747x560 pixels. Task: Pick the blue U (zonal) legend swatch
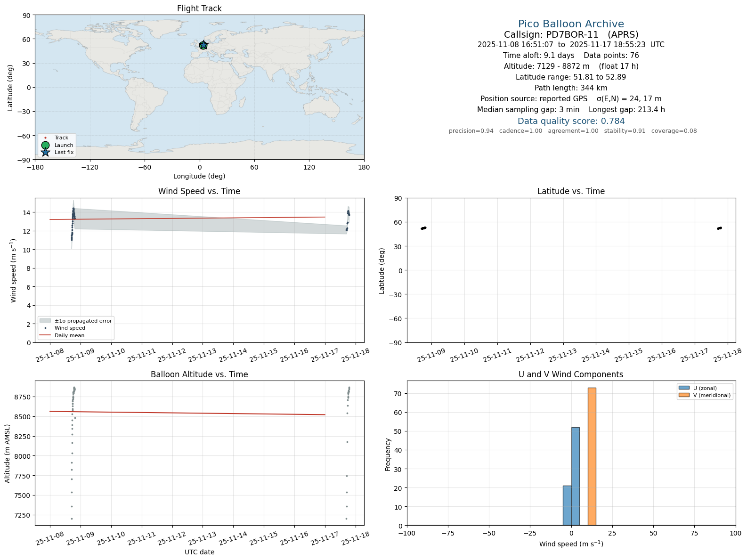(684, 388)
